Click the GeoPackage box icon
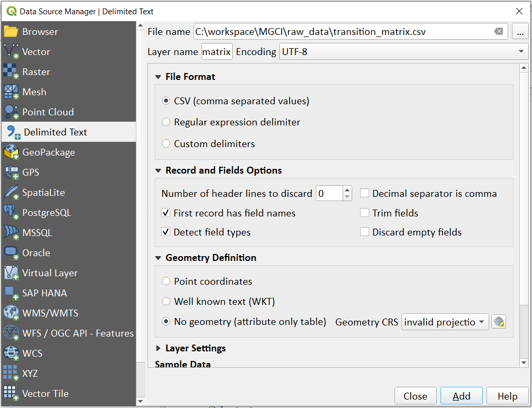Image resolution: width=532 pixels, height=408 pixels. (11, 152)
